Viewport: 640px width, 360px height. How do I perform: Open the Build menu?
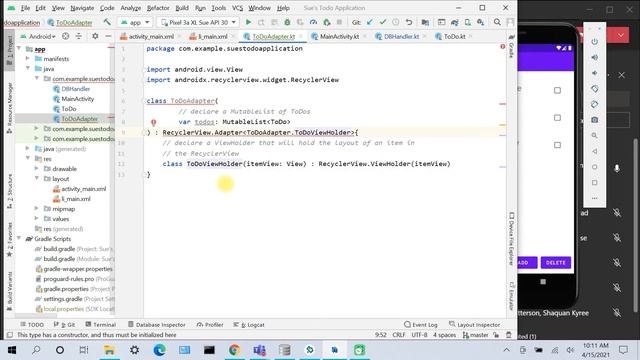[x=182, y=8]
